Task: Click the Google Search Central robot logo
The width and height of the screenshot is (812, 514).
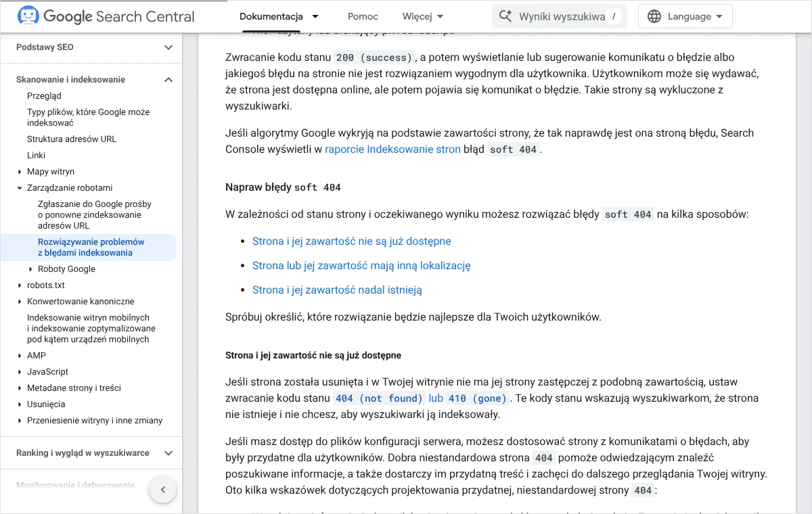Action: [28, 16]
